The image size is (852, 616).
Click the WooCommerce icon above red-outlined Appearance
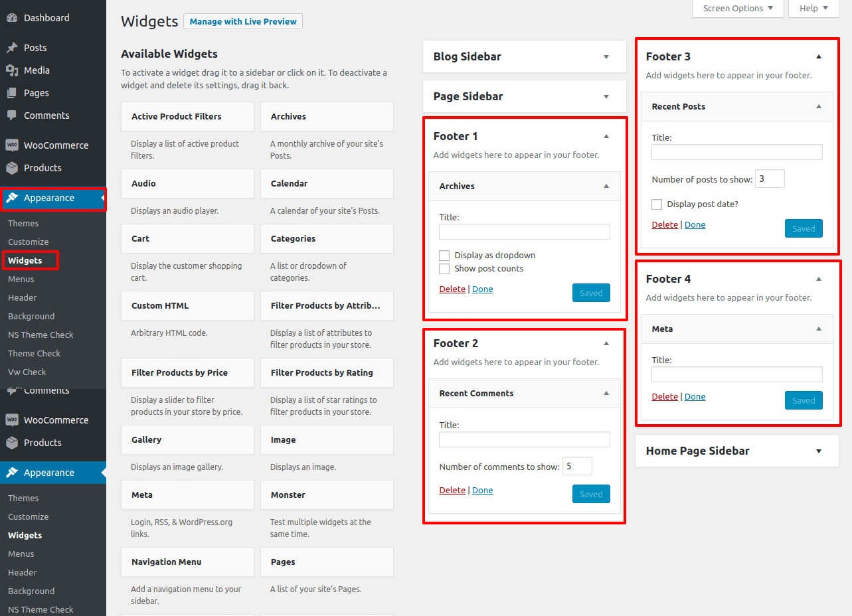pos(12,145)
